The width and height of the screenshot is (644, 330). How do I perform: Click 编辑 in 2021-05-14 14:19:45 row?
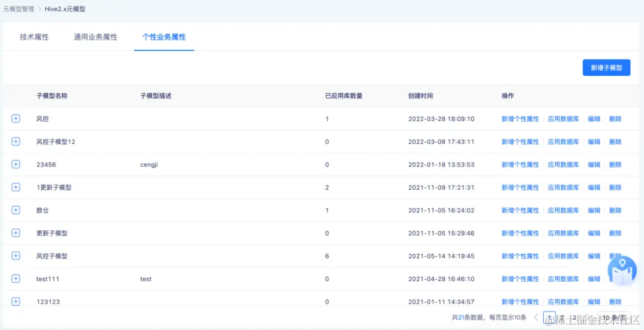594,256
